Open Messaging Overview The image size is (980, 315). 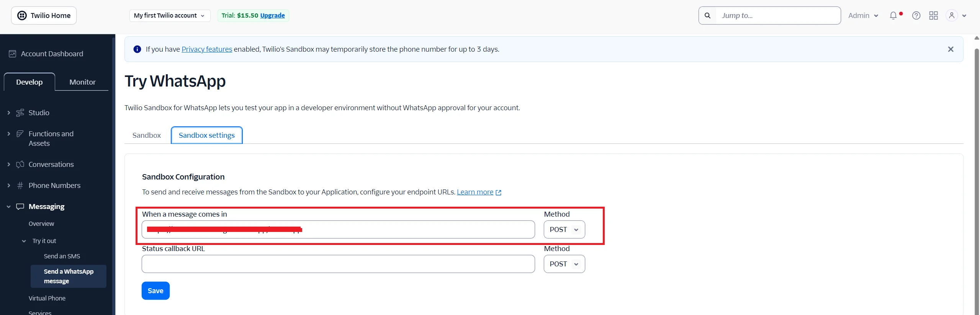click(x=41, y=224)
